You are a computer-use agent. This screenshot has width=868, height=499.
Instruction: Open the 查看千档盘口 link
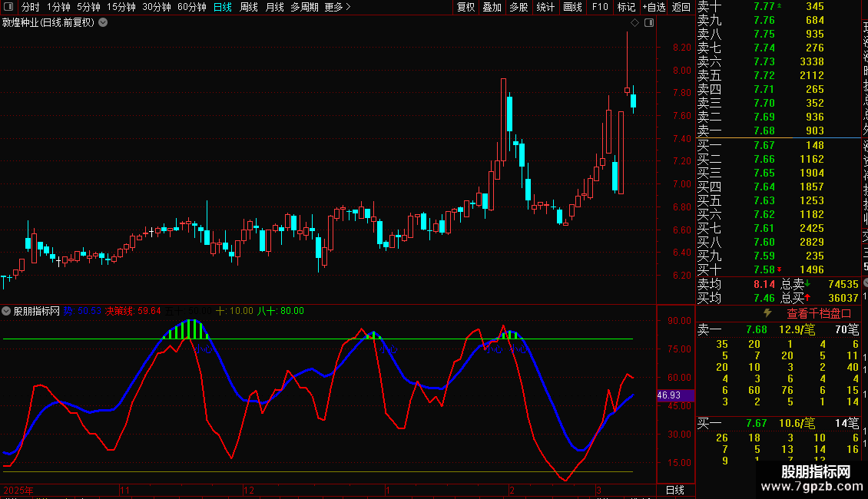click(x=819, y=314)
